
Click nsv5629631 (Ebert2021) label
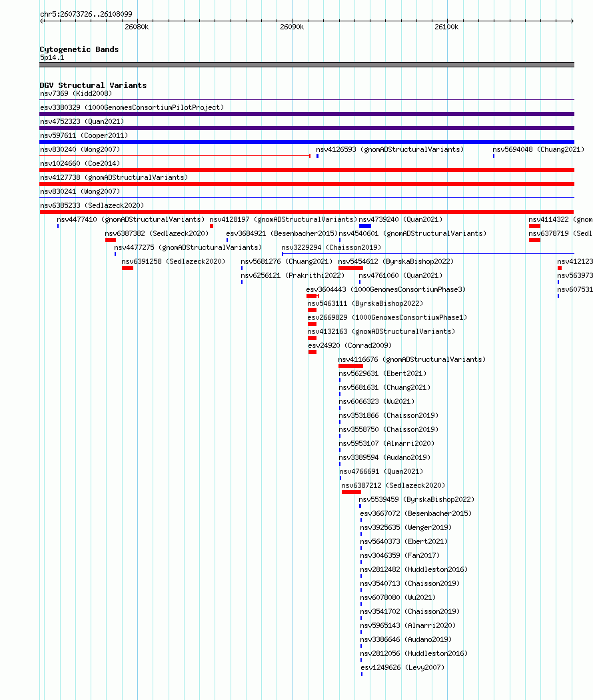click(382, 373)
